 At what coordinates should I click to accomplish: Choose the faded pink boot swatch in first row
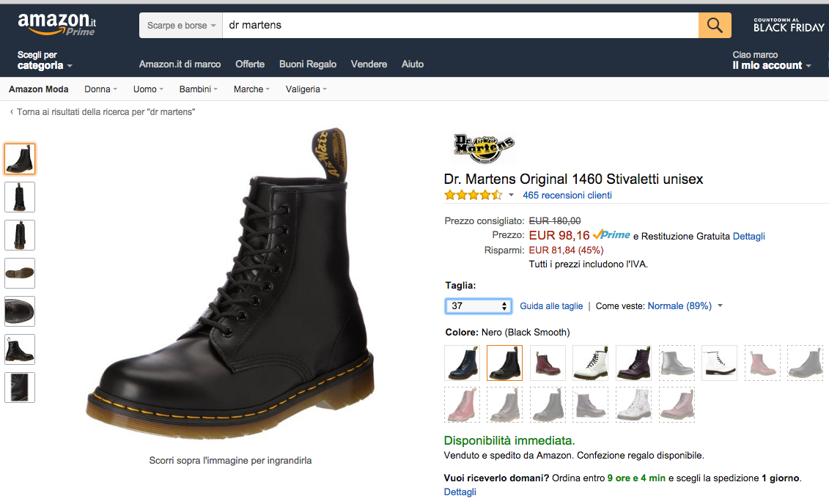[762, 363]
